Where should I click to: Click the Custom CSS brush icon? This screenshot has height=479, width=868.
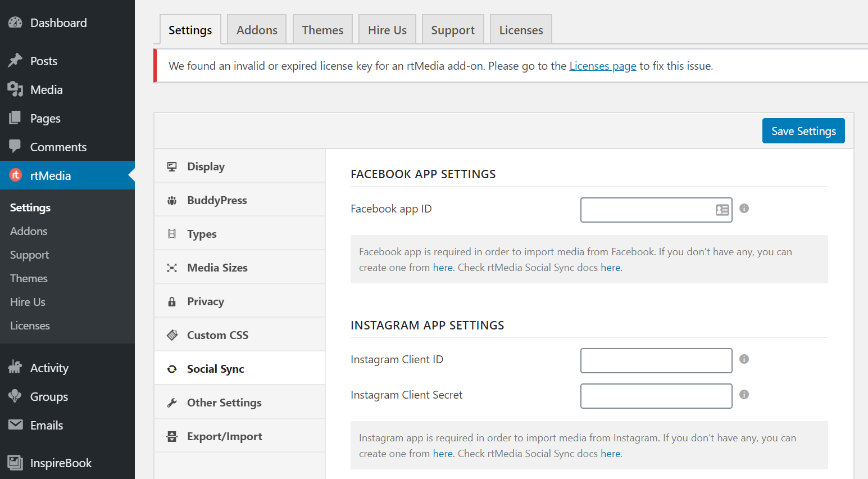pyautogui.click(x=172, y=335)
